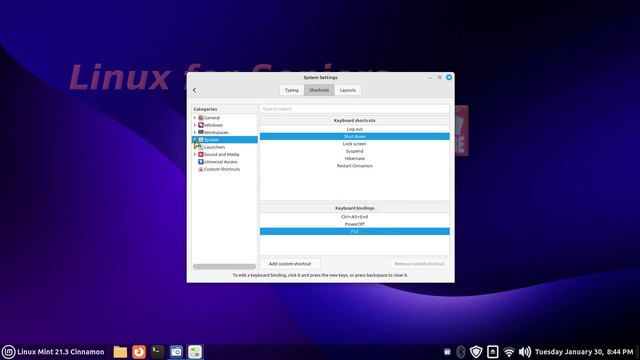Screen dimensions: 640x360
Task: Click the Add custom shortcut button
Action: (x=290, y=264)
